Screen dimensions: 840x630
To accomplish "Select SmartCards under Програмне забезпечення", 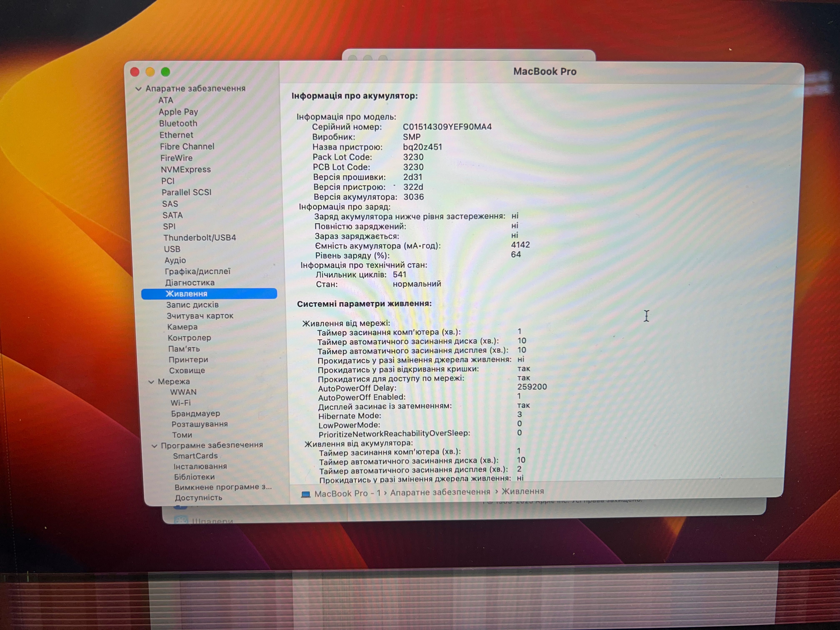I will (195, 456).
